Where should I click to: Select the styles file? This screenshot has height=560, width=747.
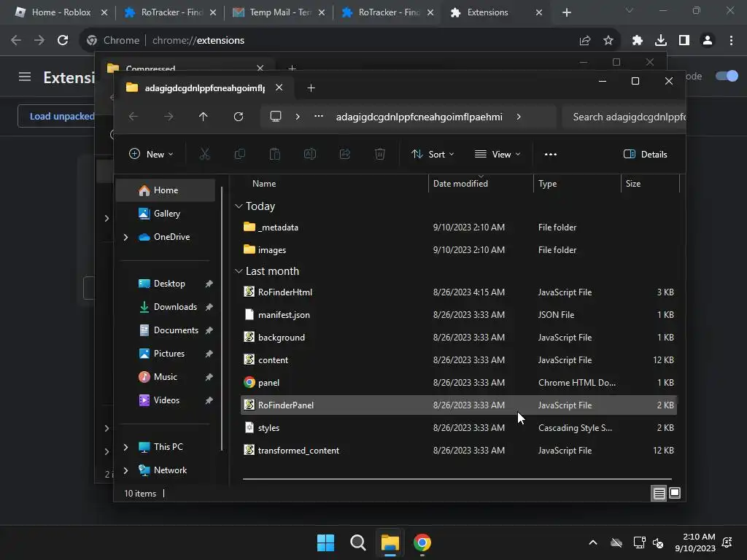[x=459, y=427]
